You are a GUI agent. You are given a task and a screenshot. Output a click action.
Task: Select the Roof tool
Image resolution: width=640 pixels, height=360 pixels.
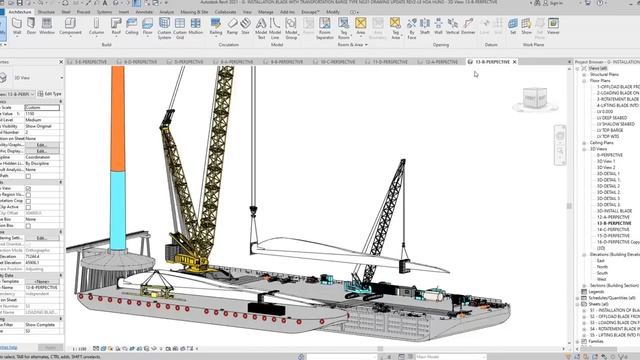[116, 27]
